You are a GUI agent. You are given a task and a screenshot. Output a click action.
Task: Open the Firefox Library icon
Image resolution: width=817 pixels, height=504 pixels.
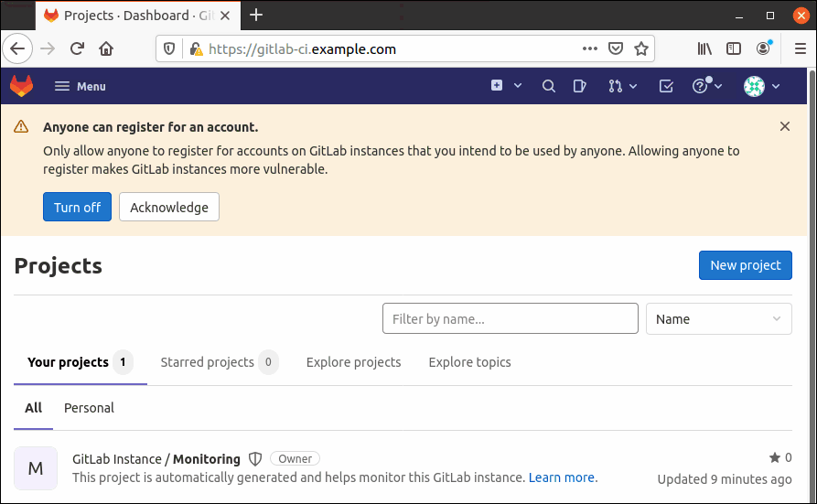click(x=704, y=49)
